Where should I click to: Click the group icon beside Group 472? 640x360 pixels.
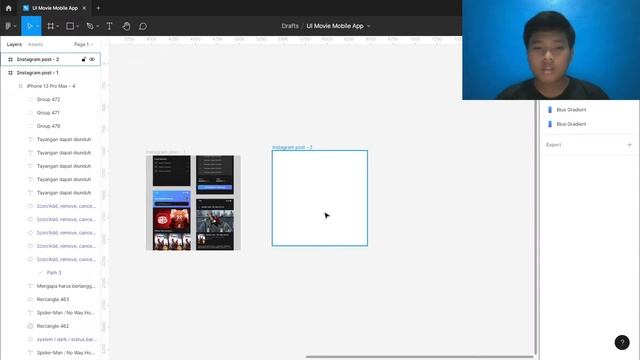[x=30, y=99]
